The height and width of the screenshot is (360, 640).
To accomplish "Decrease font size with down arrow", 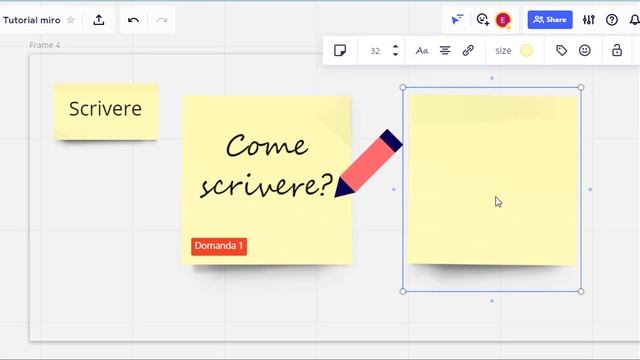I will pos(395,54).
